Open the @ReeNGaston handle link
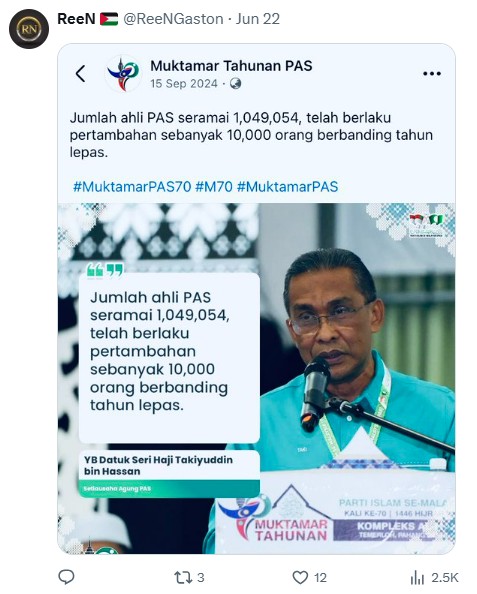477x594 pixels. click(173, 19)
